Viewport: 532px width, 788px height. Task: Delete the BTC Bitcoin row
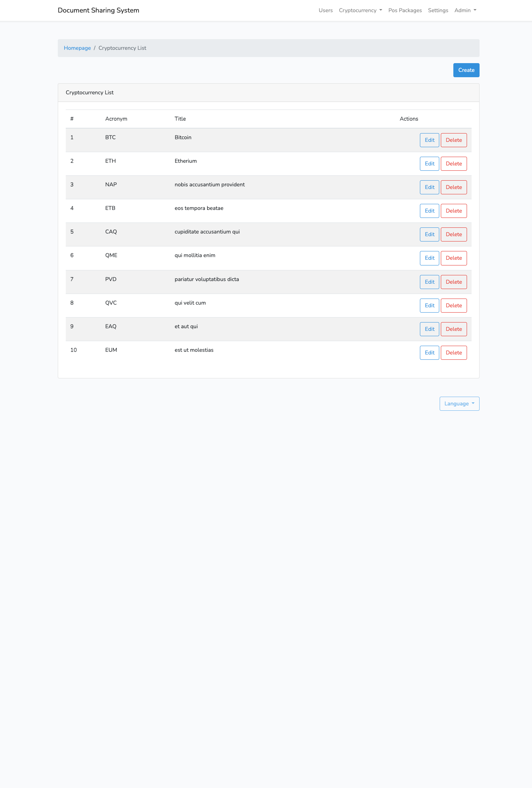(454, 140)
